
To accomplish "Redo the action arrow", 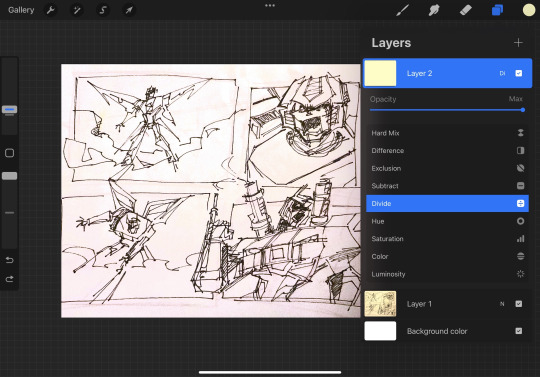I will pyautogui.click(x=10, y=279).
